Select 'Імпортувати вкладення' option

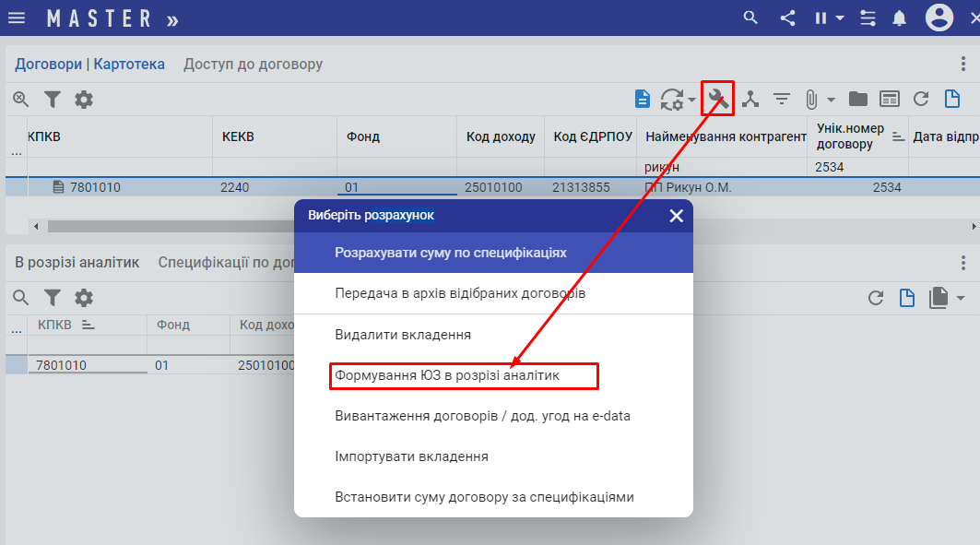click(411, 456)
